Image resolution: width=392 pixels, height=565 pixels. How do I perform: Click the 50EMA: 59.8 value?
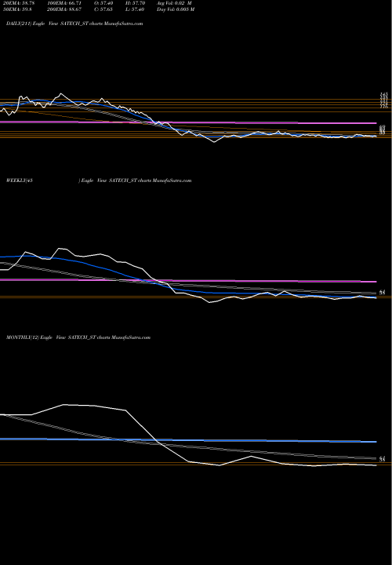pos(16,9)
